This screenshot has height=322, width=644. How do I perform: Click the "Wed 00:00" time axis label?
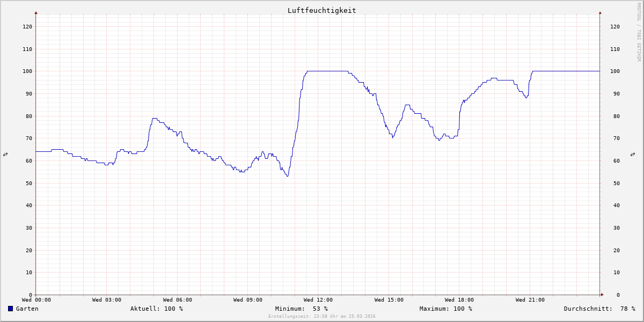(x=36, y=300)
